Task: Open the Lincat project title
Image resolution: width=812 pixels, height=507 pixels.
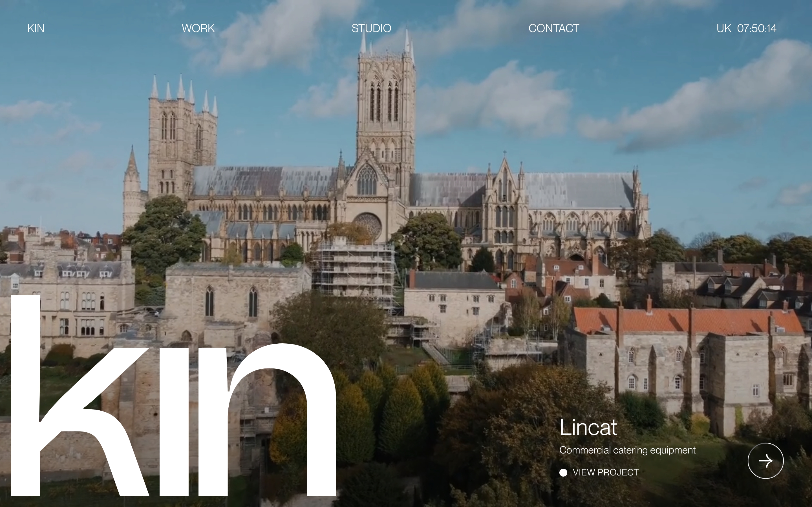Action: pyautogui.click(x=588, y=428)
